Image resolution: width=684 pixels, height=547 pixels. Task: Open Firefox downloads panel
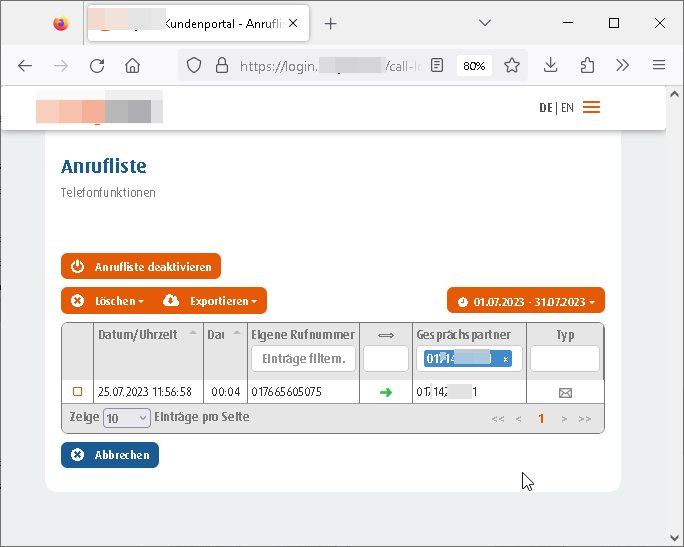tap(550, 66)
